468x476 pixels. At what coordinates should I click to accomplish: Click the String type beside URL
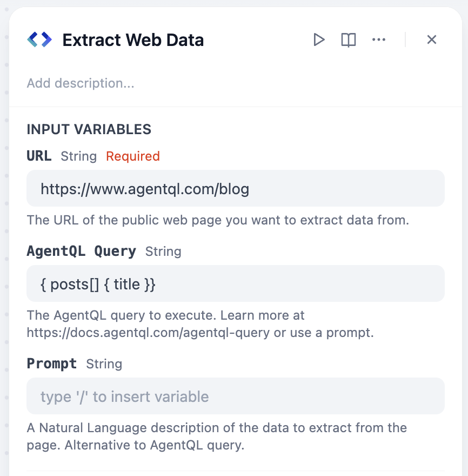[x=78, y=156]
